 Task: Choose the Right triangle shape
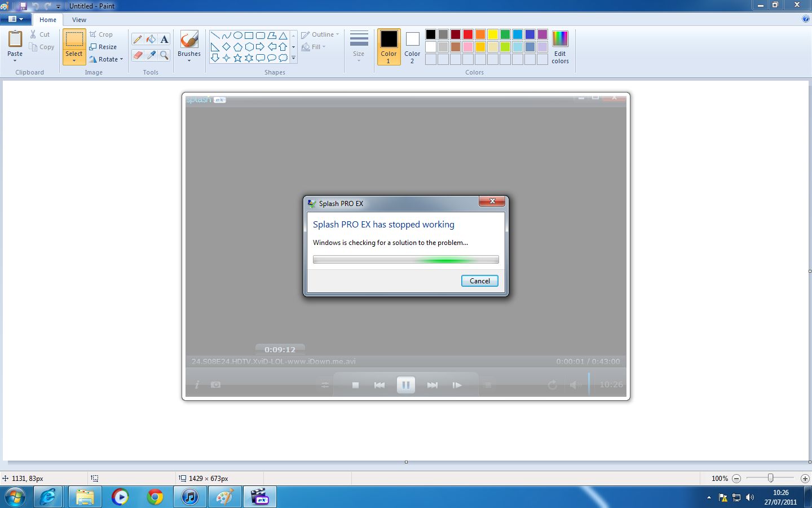coord(215,47)
